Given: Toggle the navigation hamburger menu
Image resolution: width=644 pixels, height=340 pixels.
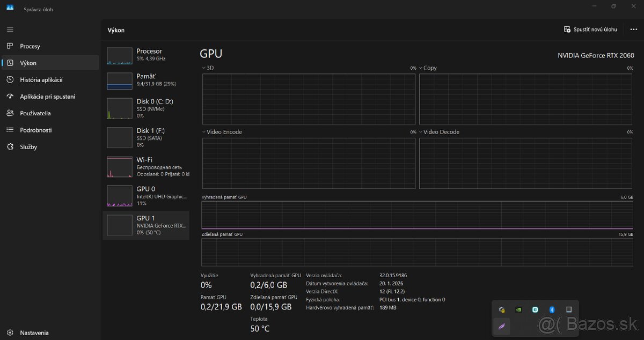Looking at the screenshot, I should coord(10,29).
